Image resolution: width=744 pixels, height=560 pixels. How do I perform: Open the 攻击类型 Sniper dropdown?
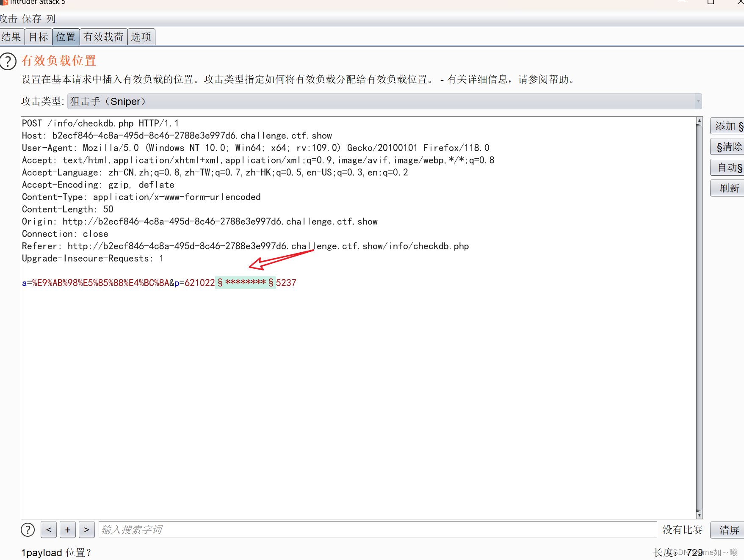[x=384, y=101]
